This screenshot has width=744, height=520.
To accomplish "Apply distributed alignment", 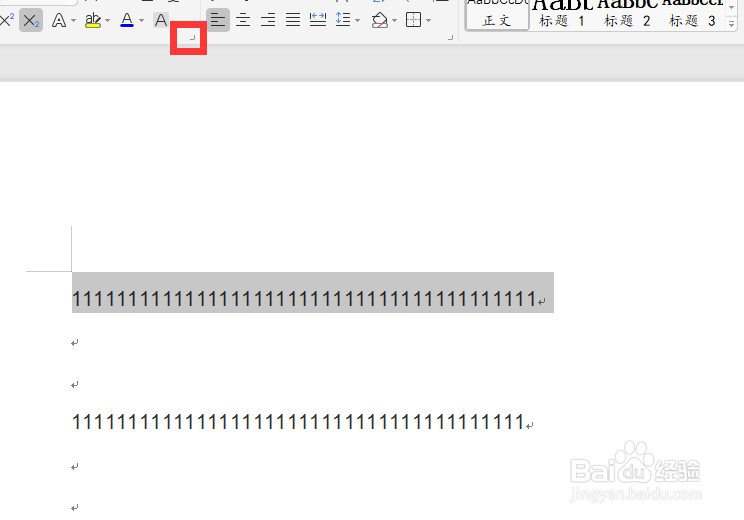I will (x=317, y=20).
